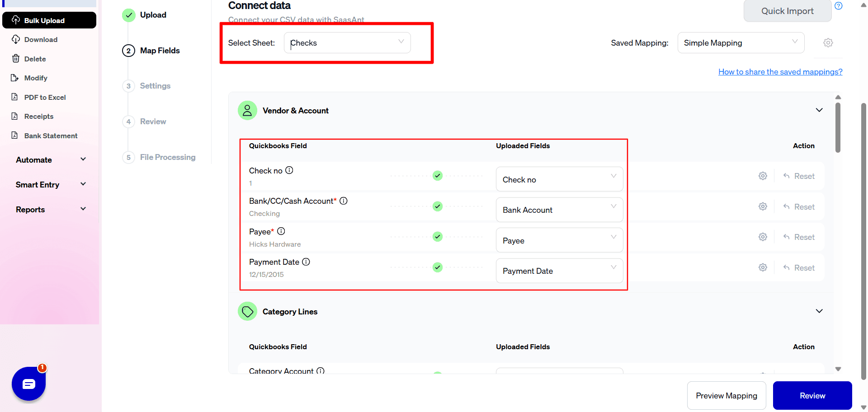Click the blue Review button
Viewport: 868px width, 412px height.
(x=812, y=396)
